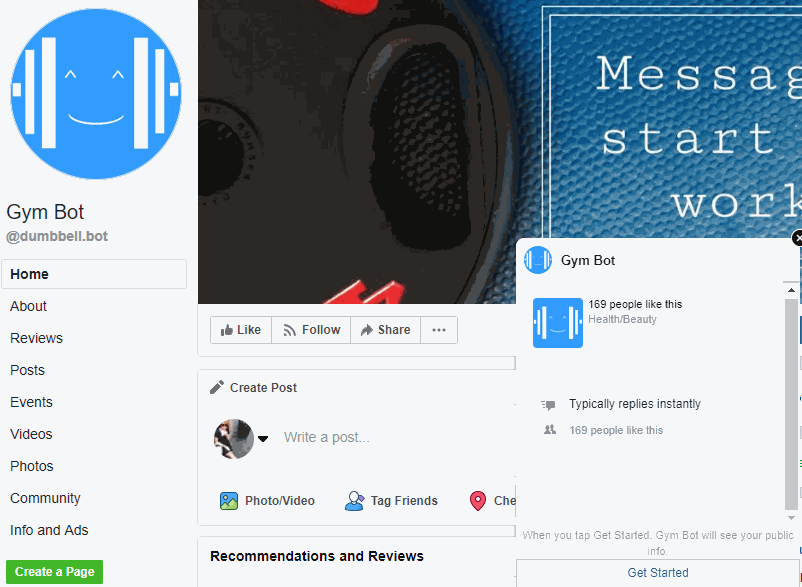Follow the page using the flag icon

point(291,329)
